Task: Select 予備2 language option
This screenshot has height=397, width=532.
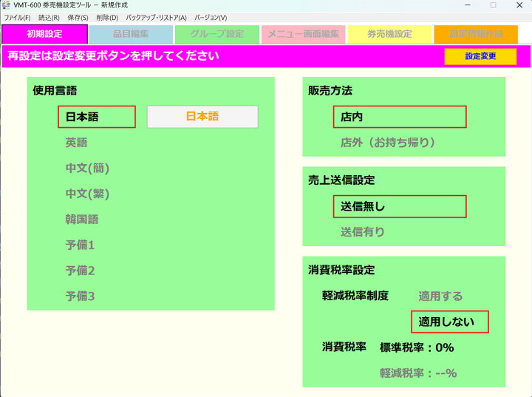Action: (80, 271)
